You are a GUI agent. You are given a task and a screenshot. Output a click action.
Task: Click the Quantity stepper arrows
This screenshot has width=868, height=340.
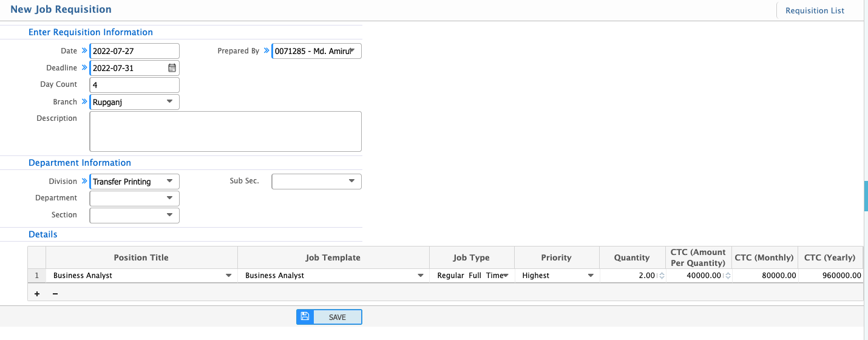tap(662, 276)
